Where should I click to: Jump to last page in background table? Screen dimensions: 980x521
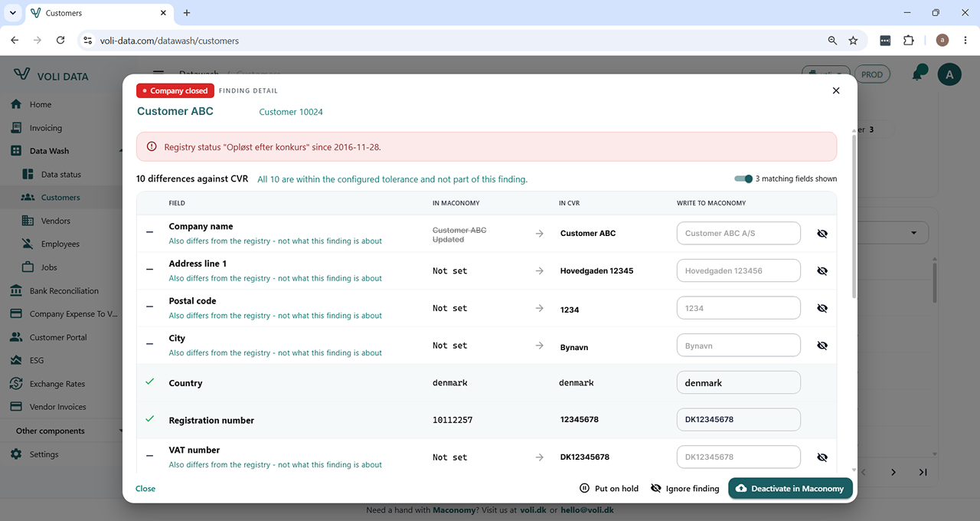[x=923, y=472]
